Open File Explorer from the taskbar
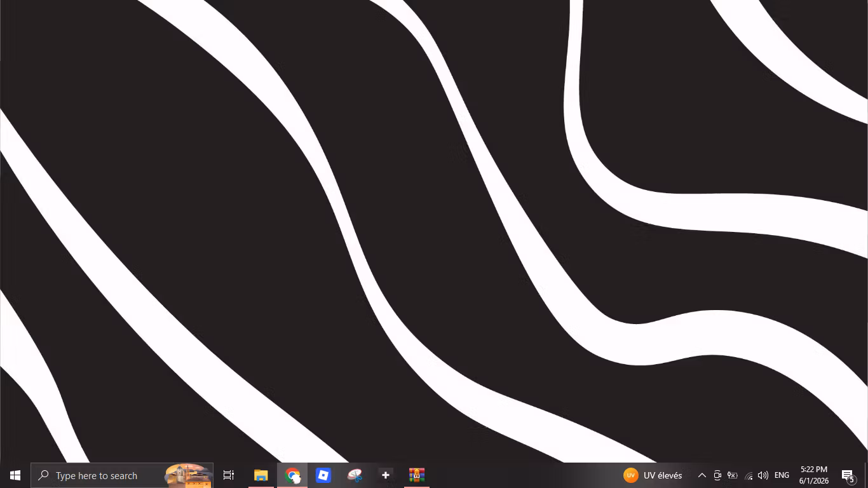 tap(261, 475)
